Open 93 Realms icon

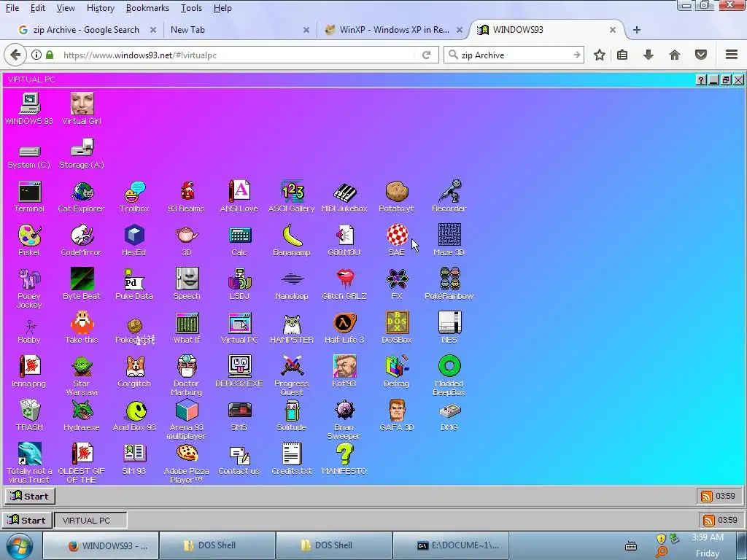(186, 196)
